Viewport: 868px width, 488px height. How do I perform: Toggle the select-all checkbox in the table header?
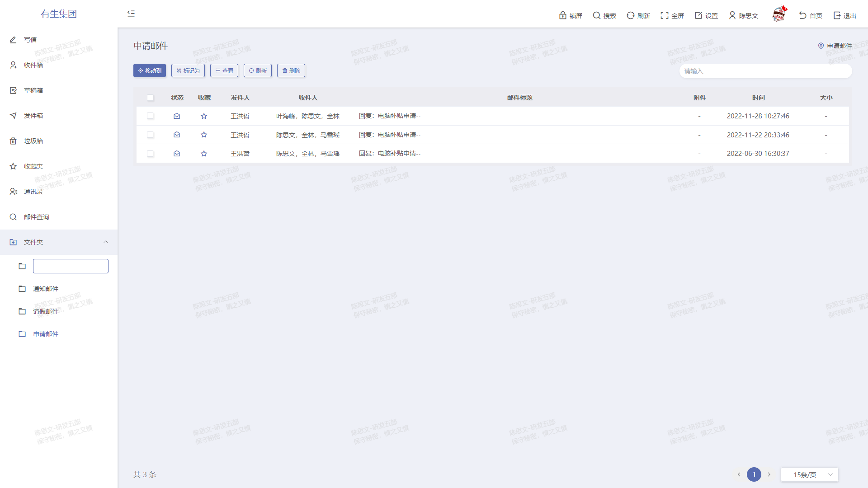click(x=150, y=98)
